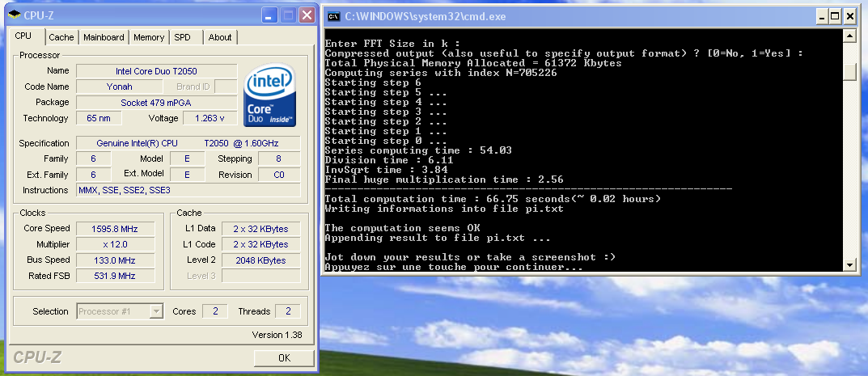The image size is (868, 376).
Task: Click 'Enter FFT Size in k :' line
Action: tap(392, 44)
